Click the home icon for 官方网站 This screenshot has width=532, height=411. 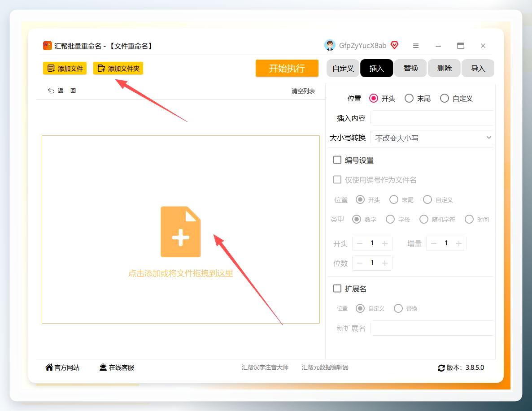tap(49, 367)
